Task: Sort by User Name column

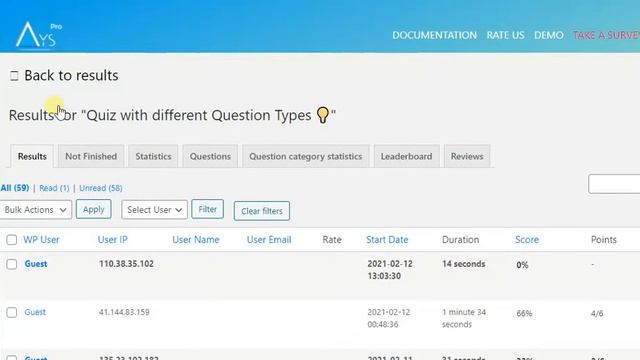Action: [196, 240]
